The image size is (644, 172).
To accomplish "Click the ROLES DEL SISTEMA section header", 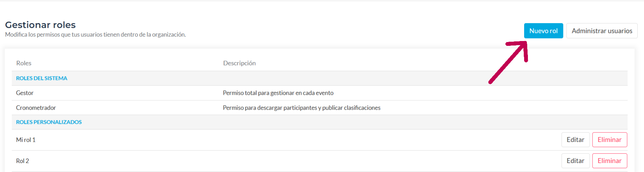I will tap(41, 78).
